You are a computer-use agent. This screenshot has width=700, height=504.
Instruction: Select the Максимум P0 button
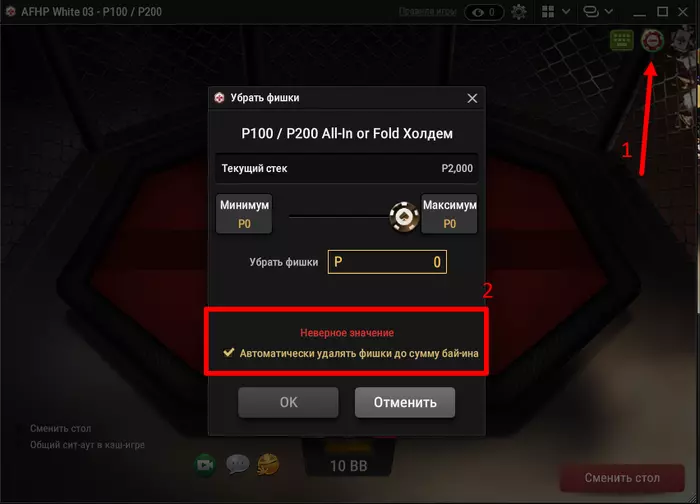click(450, 214)
